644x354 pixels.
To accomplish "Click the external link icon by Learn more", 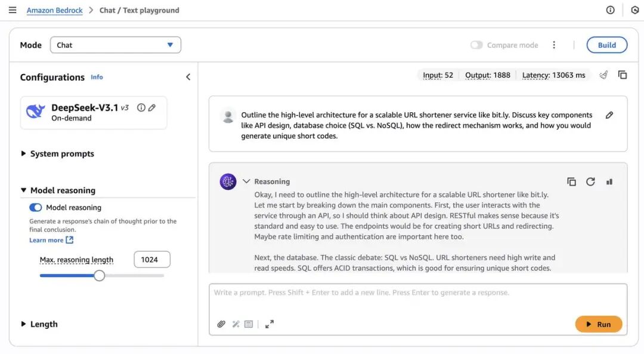I will click(x=69, y=240).
